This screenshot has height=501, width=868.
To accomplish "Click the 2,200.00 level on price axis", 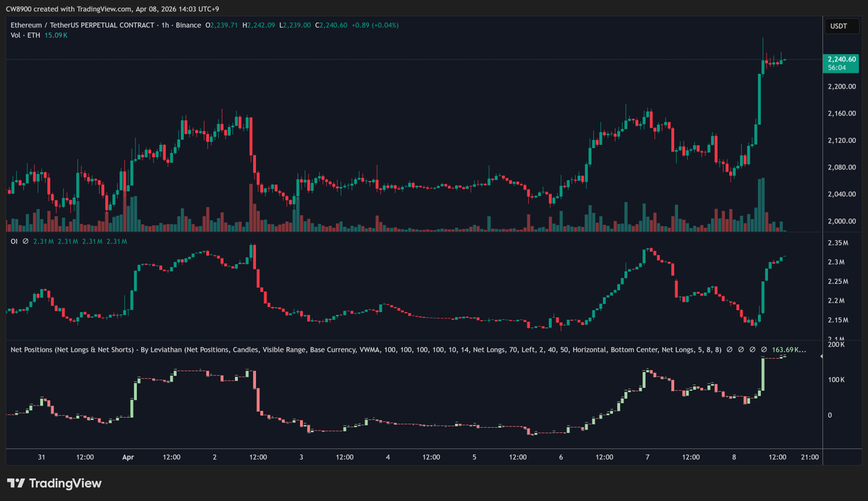I will [x=841, y=87].
